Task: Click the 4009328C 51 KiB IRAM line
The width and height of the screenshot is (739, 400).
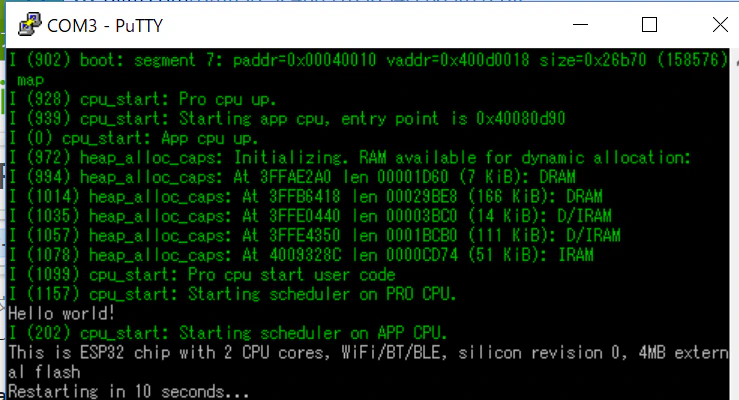Action: pyautogui.click(x=301, y=255)
